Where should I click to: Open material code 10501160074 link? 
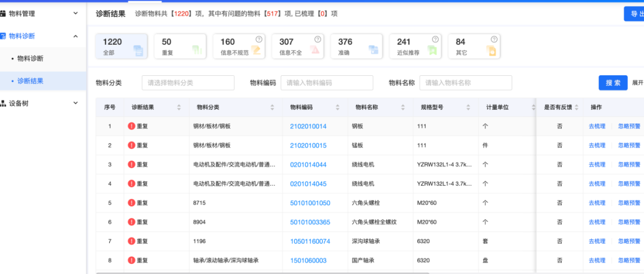tap(310, 241)
